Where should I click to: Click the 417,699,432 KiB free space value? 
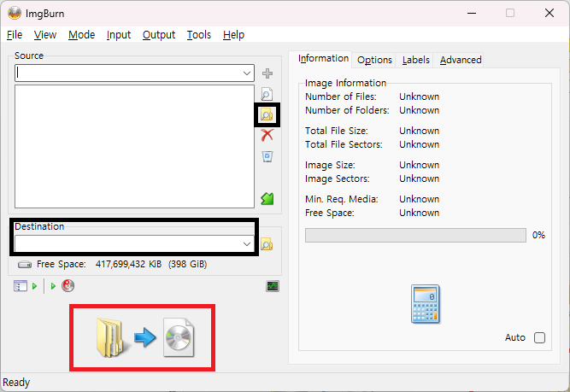(128, 264)
